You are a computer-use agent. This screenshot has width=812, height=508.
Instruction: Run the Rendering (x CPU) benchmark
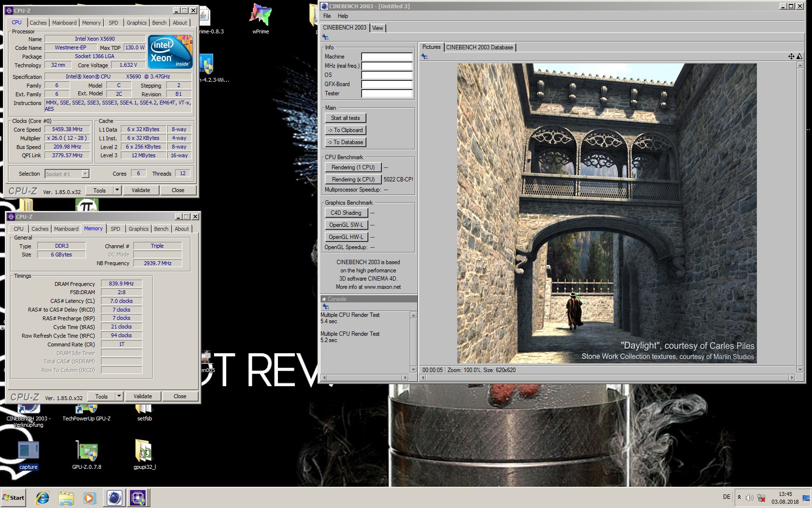(x=353, y=179)
